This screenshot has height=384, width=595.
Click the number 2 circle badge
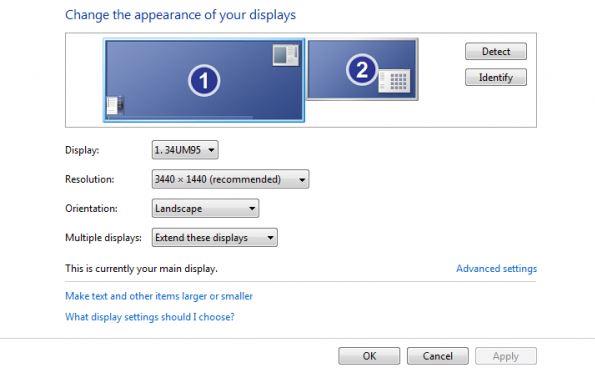point(362,69)
